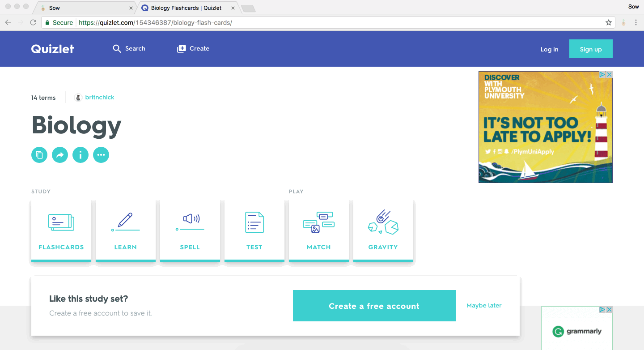Image resolution: width=644 pixels, height=350 pixels.
Task: Click the Log in link
Action: [x=549, y=49]
